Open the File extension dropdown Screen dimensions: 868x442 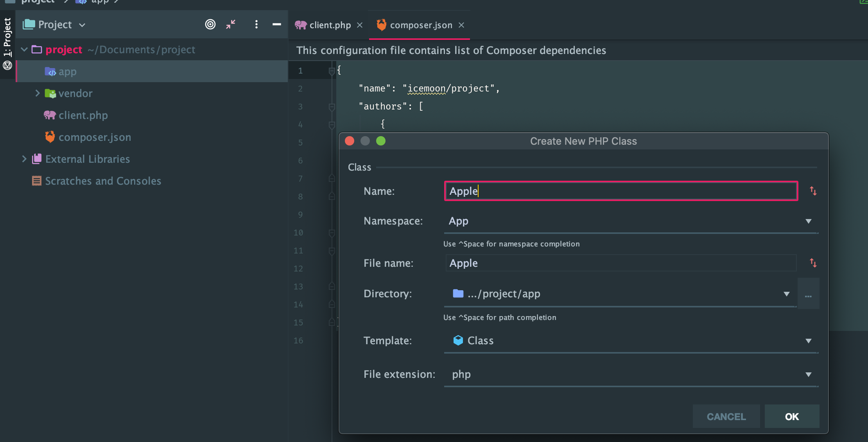click(809, 375)
